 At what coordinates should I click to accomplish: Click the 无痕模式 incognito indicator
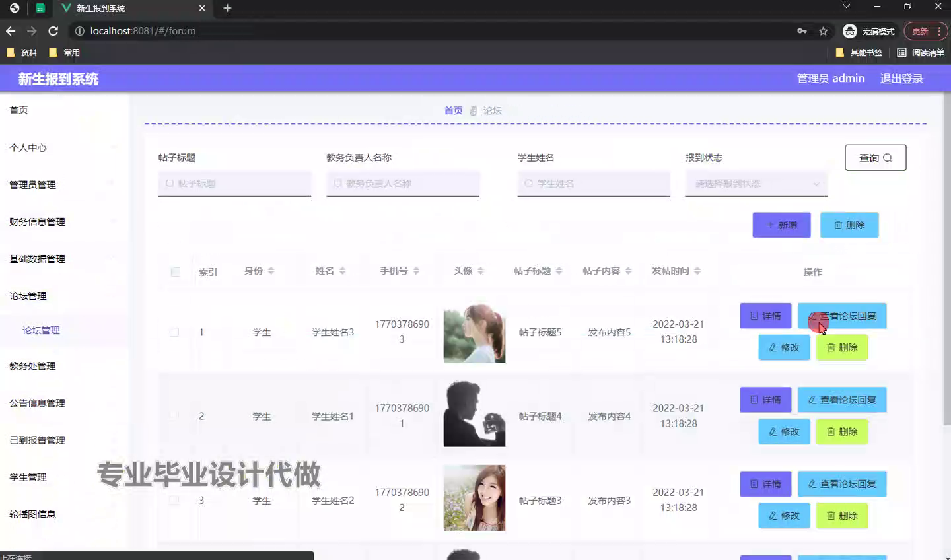coord(869,31)
